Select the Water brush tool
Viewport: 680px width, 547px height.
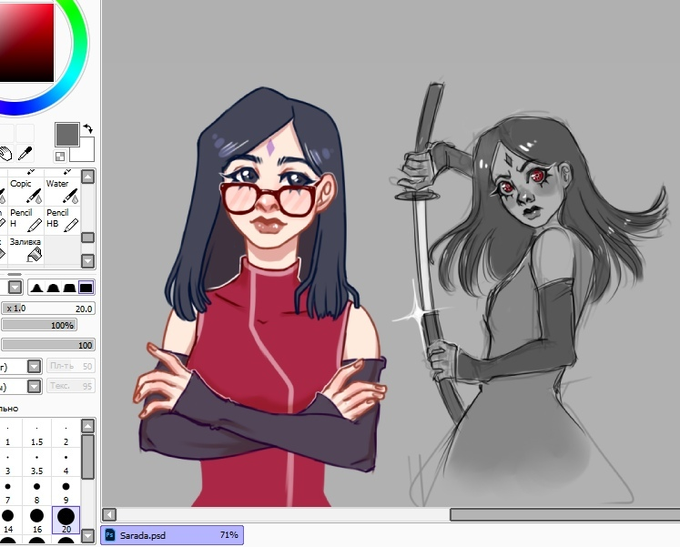coord(62,191)
